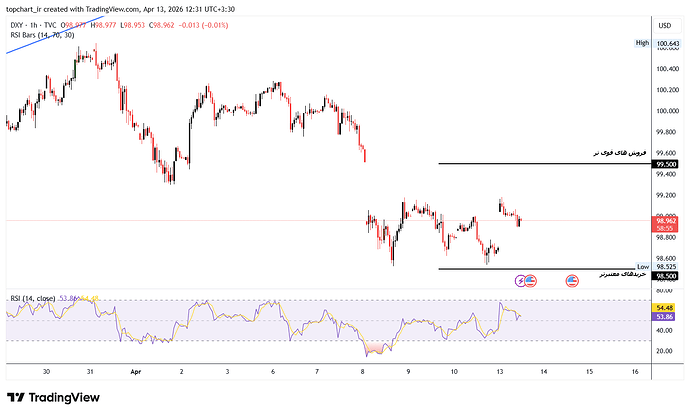Select the 98.500 horizontal support line

537,269
